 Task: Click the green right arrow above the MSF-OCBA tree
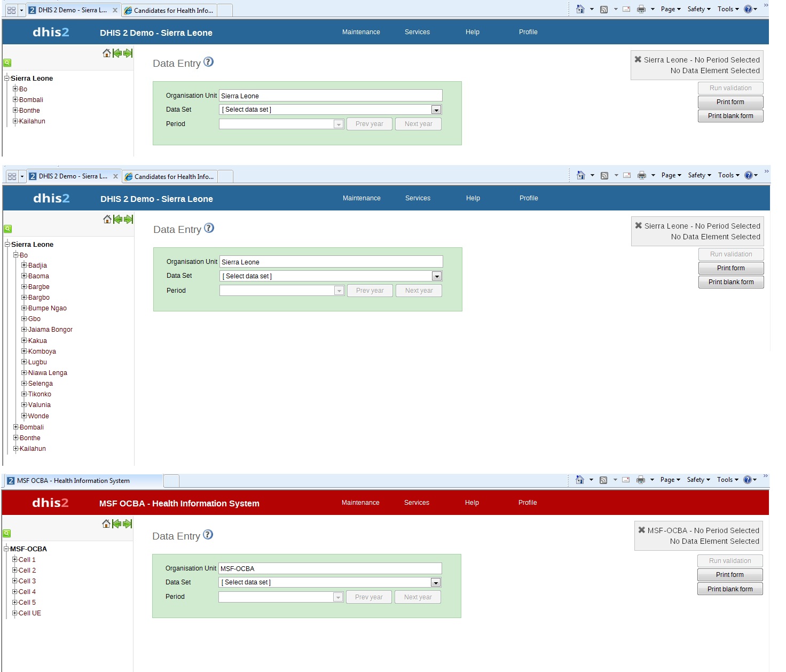[x=127, y=524]
